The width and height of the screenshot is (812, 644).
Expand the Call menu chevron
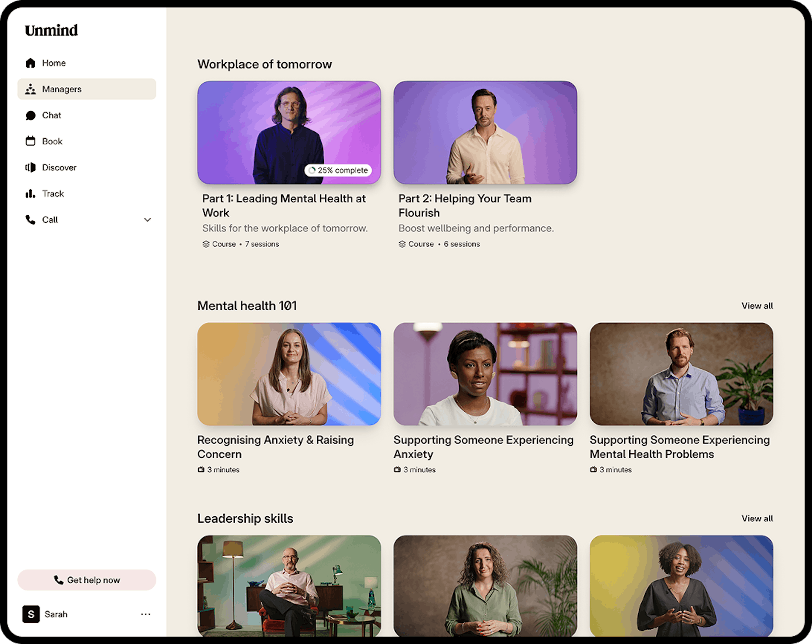pyautogui.click(x=147, y=220)
